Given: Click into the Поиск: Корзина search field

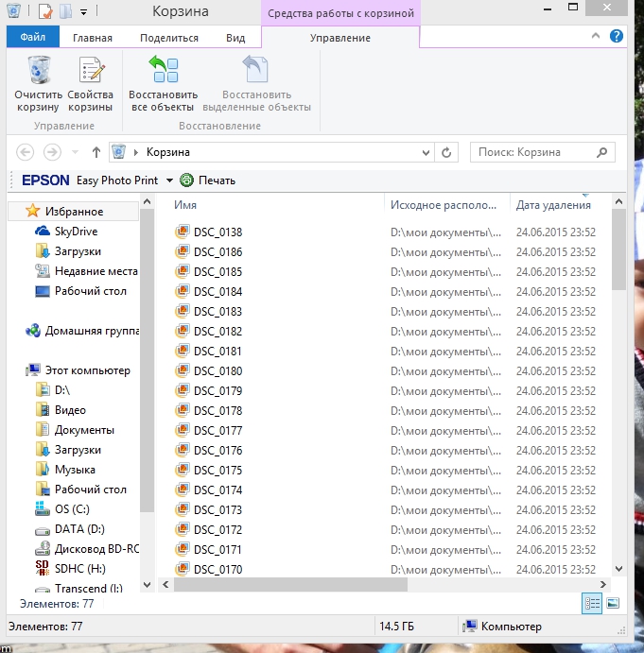Looking at the screenshot, I should tap(534, 152).
